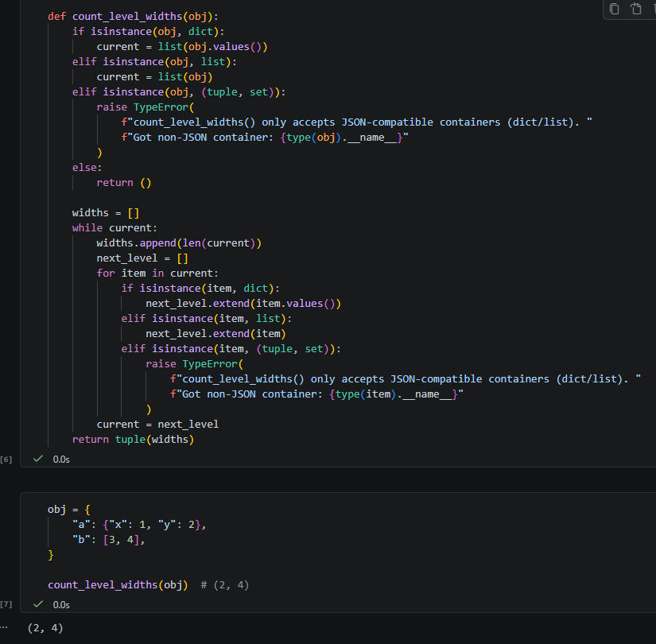Click 'count_level_widths(obj)' call in cell 7
Viewport: 656px width, 644px height.
point(118,585)
